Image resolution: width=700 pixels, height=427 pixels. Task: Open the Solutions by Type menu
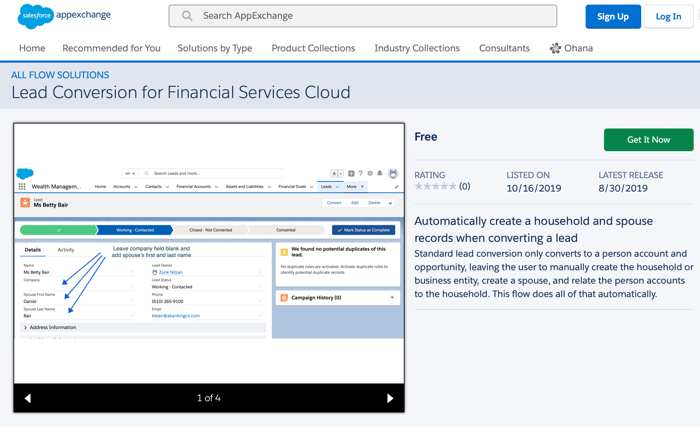(214, 48)
